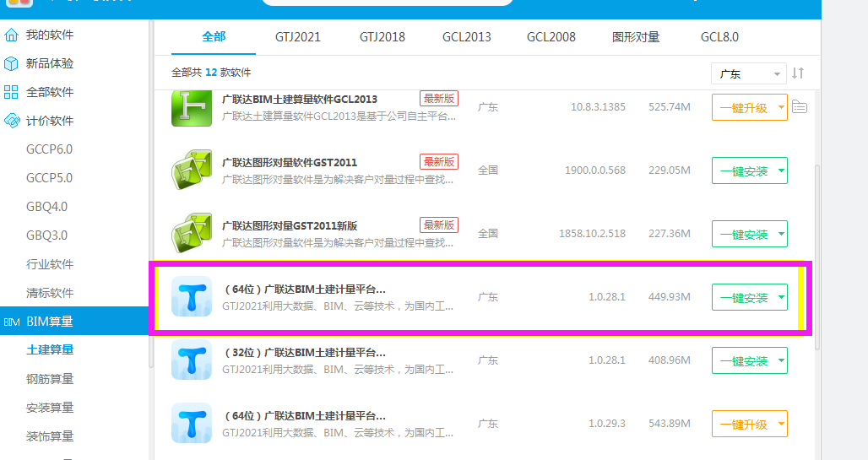The height and width of the screenshot is (460, 868).
Task: Click title 广联达图形对量软件GST2011
Action: [x=290, y=162]
